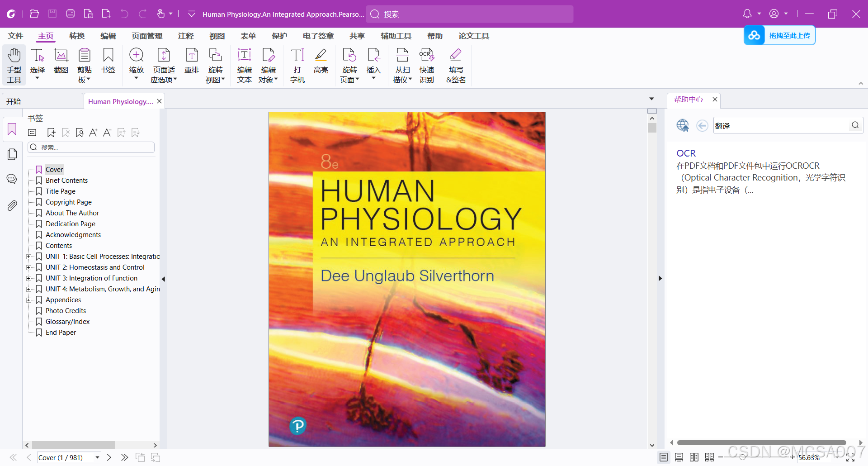
Task: Open the Comment (注释) ribbon tab
Action: (x=186, y=36)
